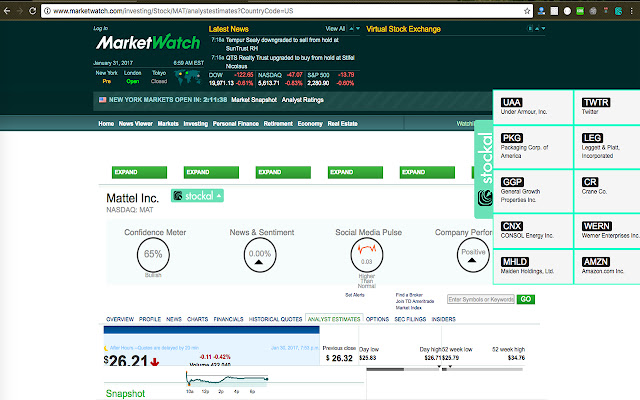640x400 pixels.
Task: Click the teal Stockal extension icon in toolbar
Action: click(x=618, y=11)
